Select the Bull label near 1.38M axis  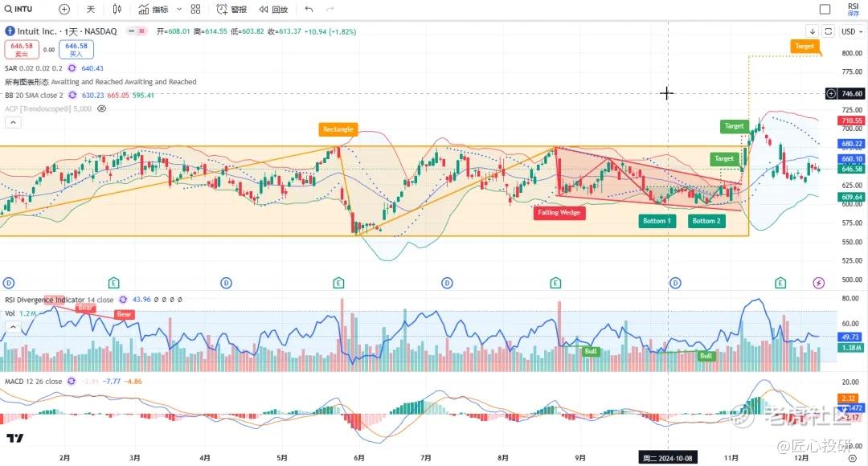[x=706, y=356]
